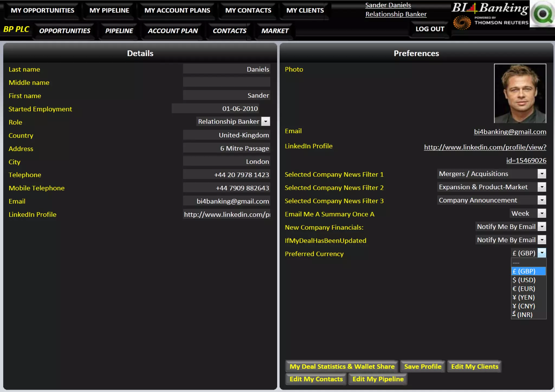Pick the INR currency option
Image resolution: width=555 pixels, height=392 pixels.
point(524,315)
